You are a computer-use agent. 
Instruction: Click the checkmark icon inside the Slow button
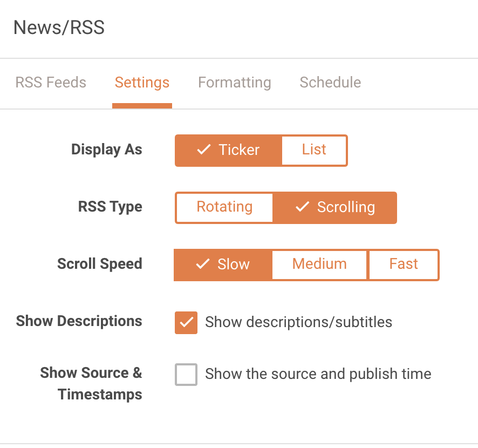[202, 264]
